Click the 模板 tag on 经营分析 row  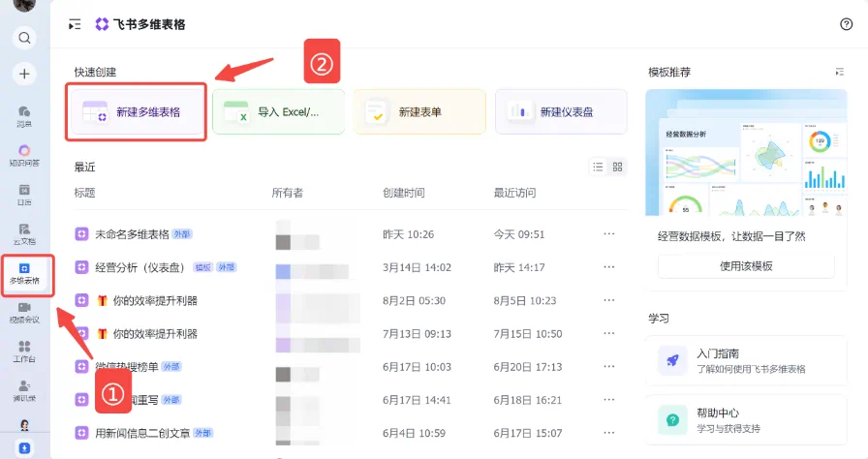pos(202,267)
